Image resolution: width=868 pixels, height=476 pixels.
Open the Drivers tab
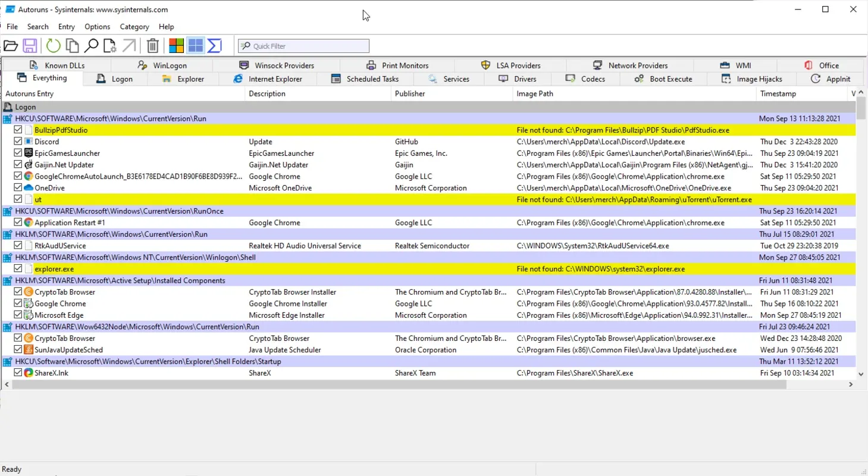(x=518, y=79)
